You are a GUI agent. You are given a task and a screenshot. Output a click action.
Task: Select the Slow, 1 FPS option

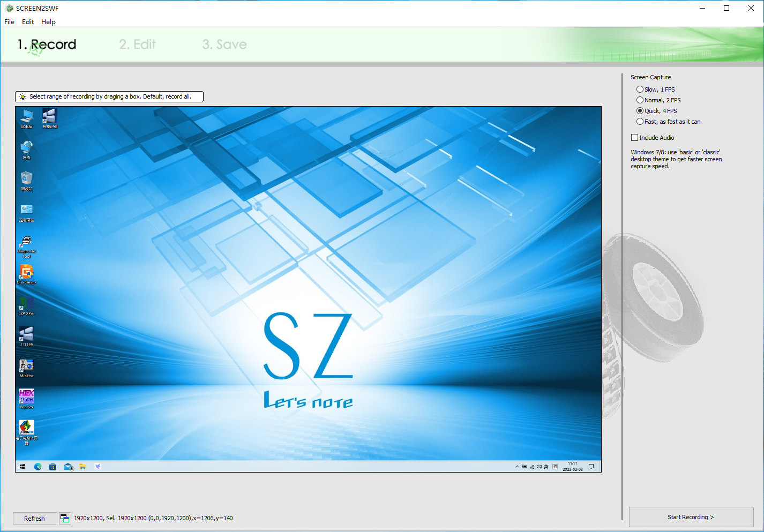(x=640, y=89)
